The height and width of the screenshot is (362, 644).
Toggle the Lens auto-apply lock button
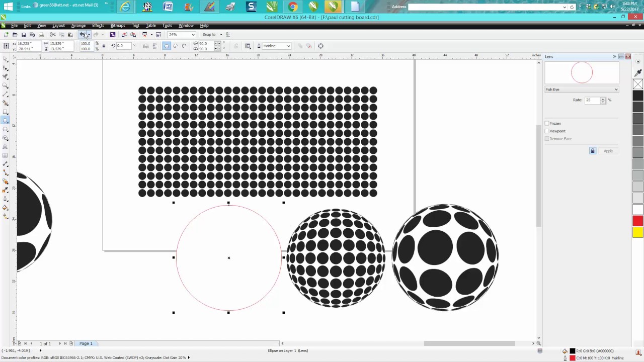(593, 151)
